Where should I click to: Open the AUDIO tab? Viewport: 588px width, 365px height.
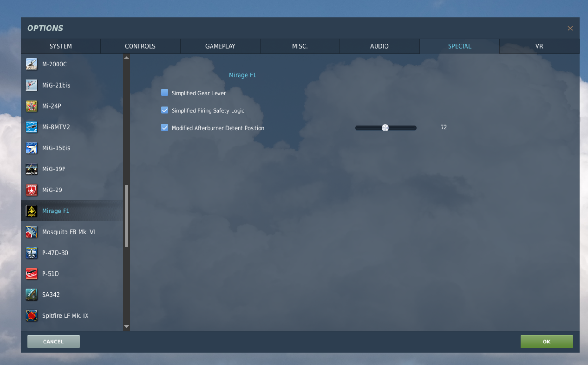(379, 46)
